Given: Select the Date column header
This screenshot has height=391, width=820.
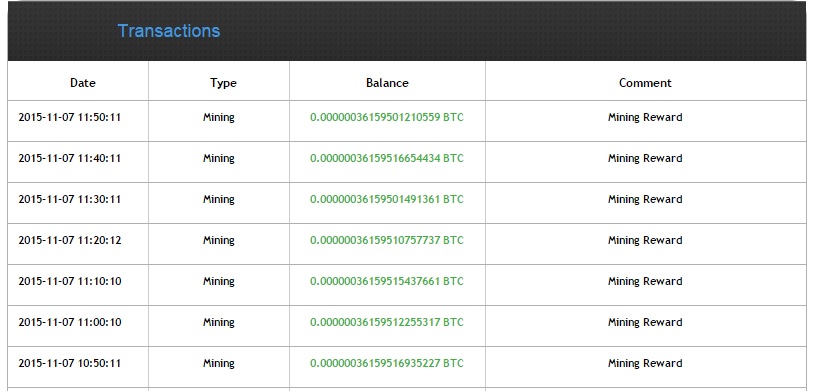Looking at the screenshot, I should 83,83.
